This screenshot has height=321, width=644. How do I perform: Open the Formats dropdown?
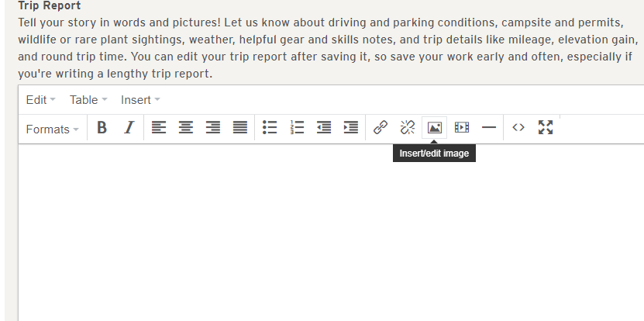tap(53, 129)
